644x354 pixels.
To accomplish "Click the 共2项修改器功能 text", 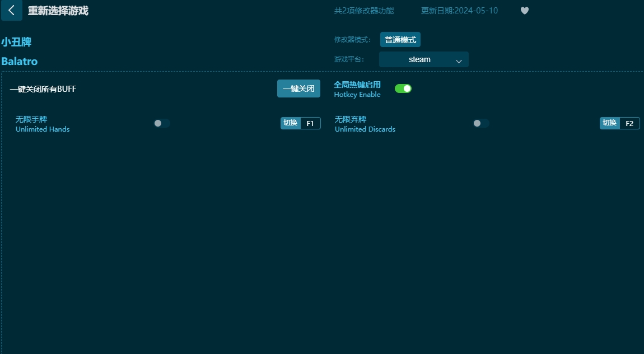I will pyautogui.click(x=364, y=11).
